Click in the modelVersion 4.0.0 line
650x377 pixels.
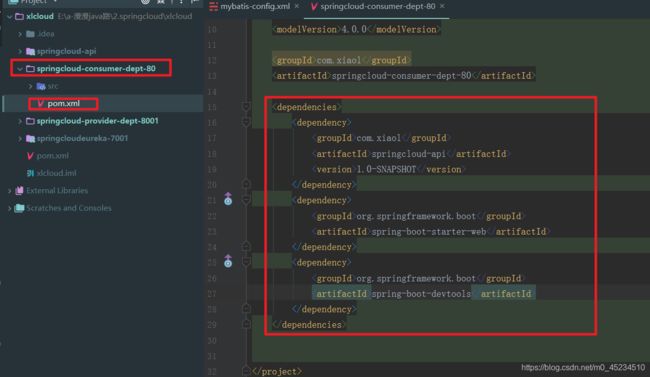(x=356, y=29)
